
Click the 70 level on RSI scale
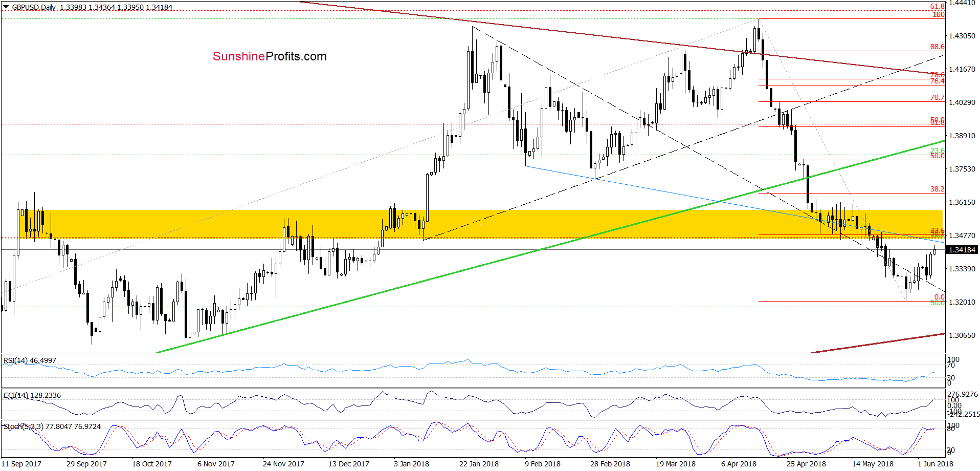951,365
